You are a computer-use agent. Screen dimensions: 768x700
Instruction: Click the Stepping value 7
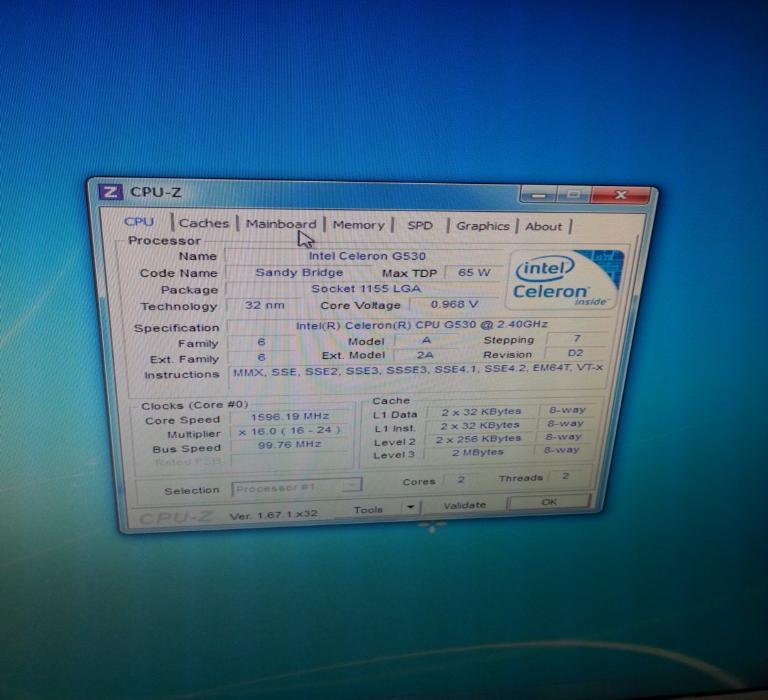click(x=577, y=338)
